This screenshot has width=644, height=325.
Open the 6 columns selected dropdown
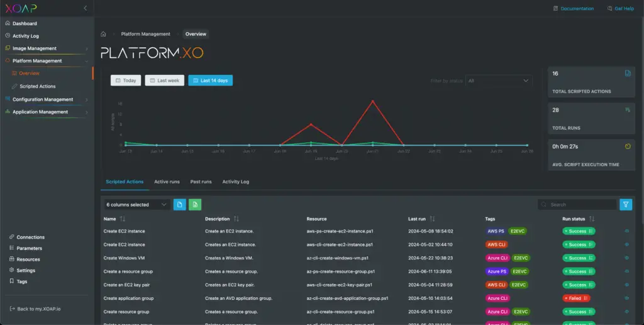coord(136,205)
